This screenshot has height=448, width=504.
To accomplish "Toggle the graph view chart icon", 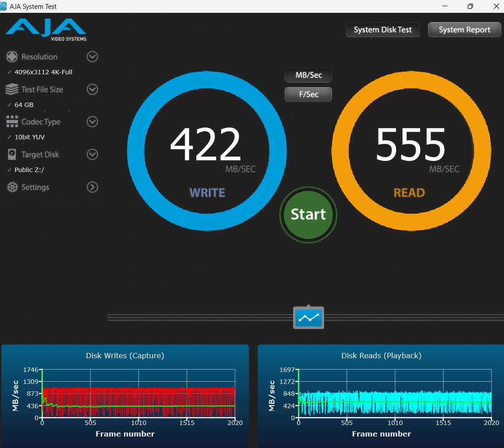I will (x=309, y=318).
